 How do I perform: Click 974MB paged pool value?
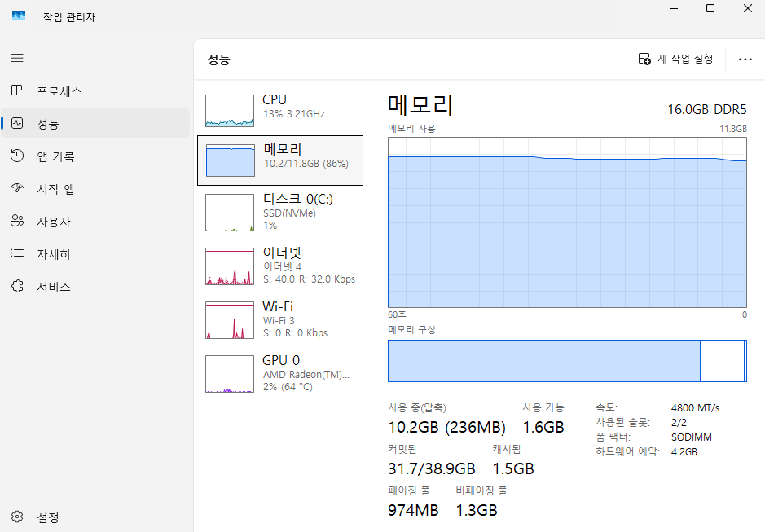click(413, 510)
